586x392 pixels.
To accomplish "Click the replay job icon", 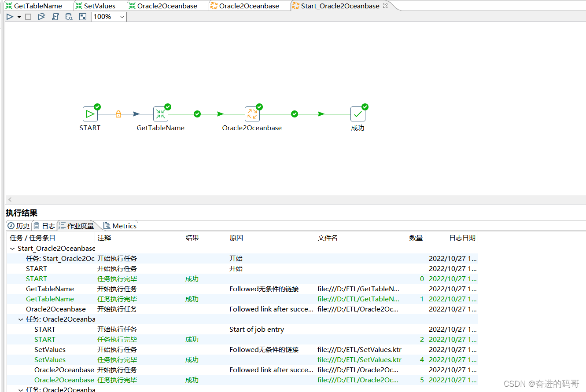I will pos(41,17).
